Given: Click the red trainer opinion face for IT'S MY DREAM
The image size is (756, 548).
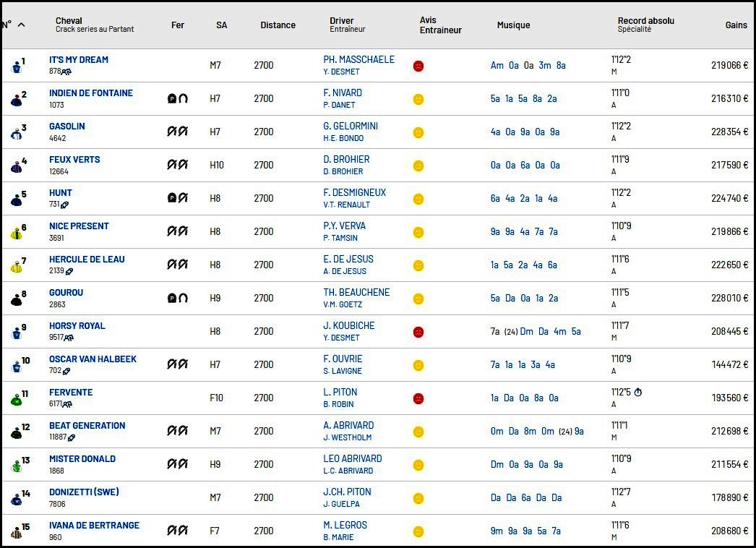Looking at the screenshot, I should pos(418,66).
